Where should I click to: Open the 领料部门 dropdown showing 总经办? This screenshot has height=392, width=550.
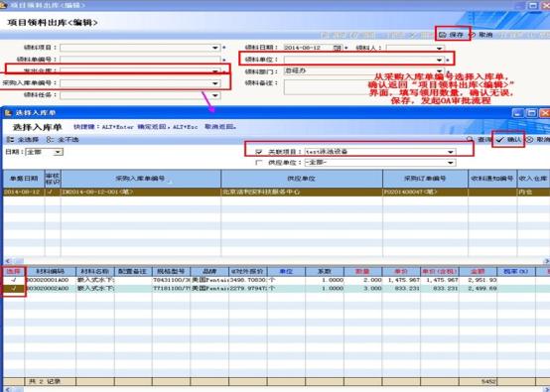(x=439, y=71)
